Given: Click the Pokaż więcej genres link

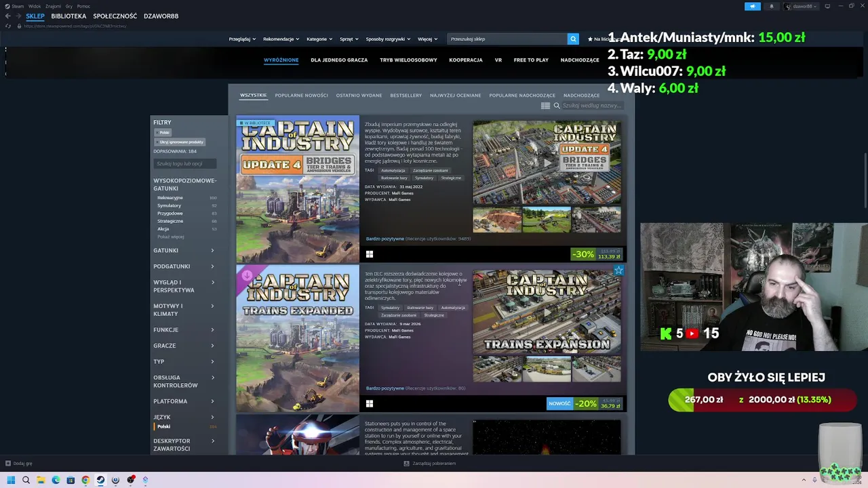Looking at the screenshot, I should [171, 237].
